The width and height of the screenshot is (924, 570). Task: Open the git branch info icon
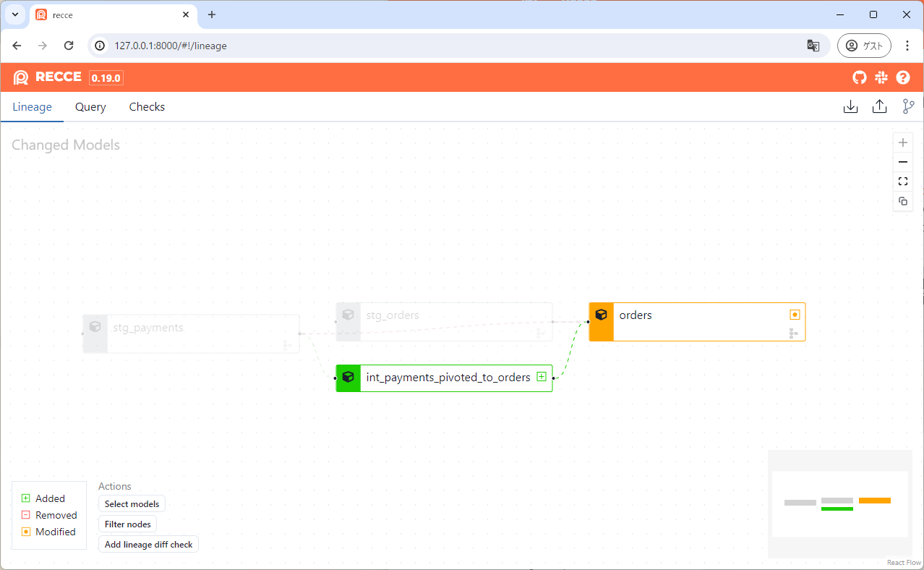point(908,107)
